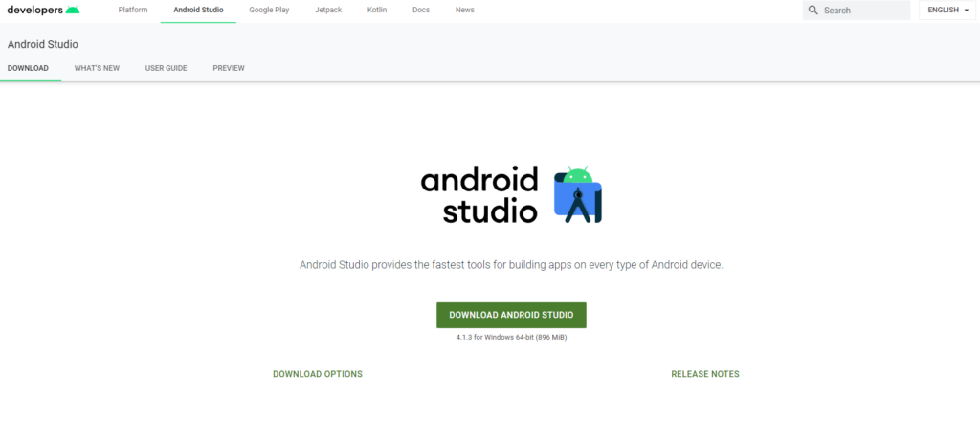
Task: Click the Android developers logo
Action: 43,10
